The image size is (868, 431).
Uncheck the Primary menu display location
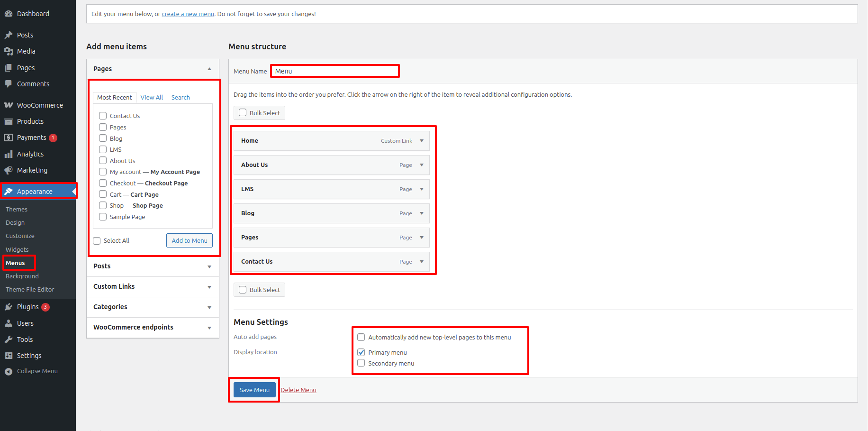click(x=361, y=352)
